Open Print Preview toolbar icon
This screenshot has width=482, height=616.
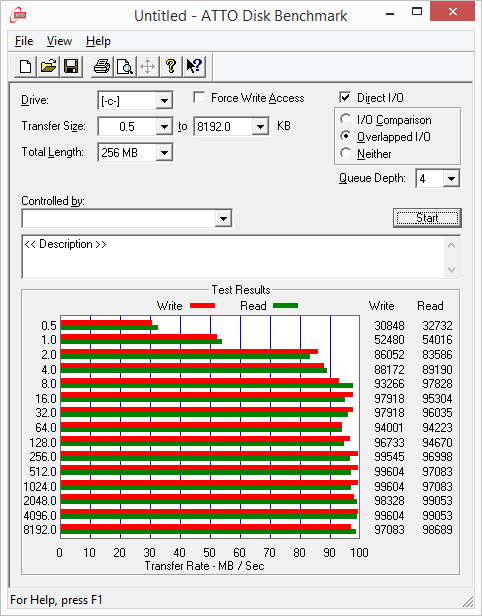click(125, 66)
